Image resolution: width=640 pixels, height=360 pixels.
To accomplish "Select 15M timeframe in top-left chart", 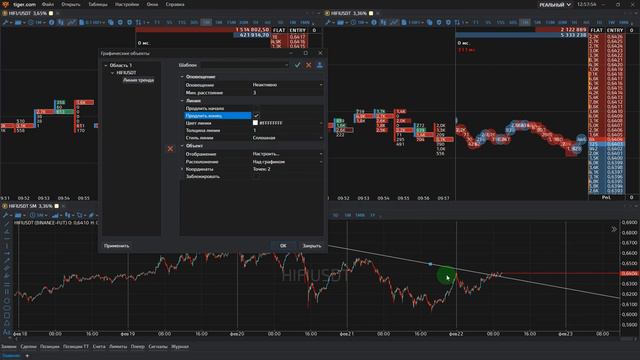I will (x=231, y=22).
